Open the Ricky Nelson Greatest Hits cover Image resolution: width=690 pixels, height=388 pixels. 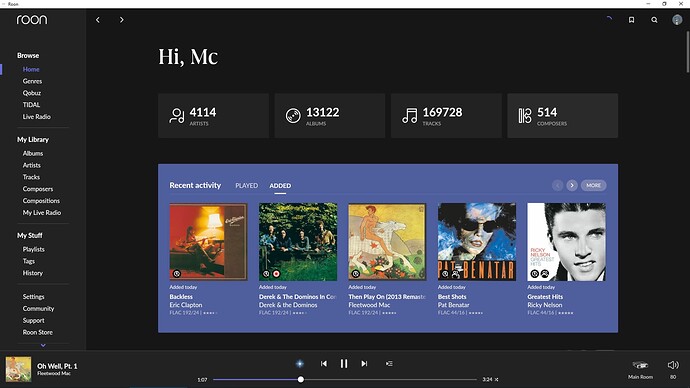coord(566,242)
